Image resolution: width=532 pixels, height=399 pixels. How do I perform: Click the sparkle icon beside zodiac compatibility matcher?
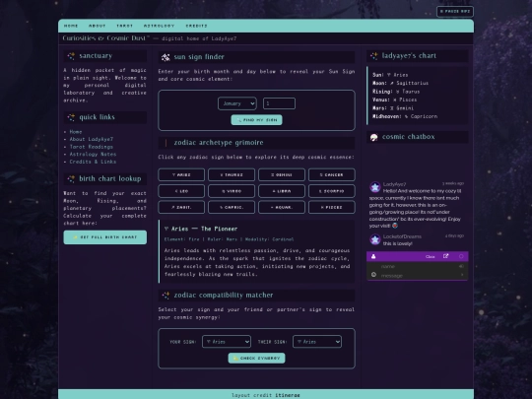(166, 296)
